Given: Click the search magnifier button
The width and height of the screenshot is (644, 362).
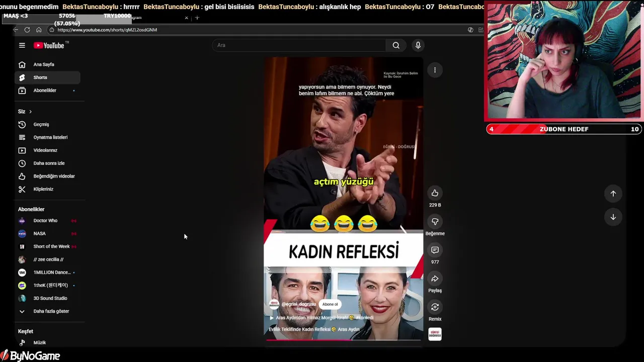Looking at the screenshot, I should click(396, 45).
